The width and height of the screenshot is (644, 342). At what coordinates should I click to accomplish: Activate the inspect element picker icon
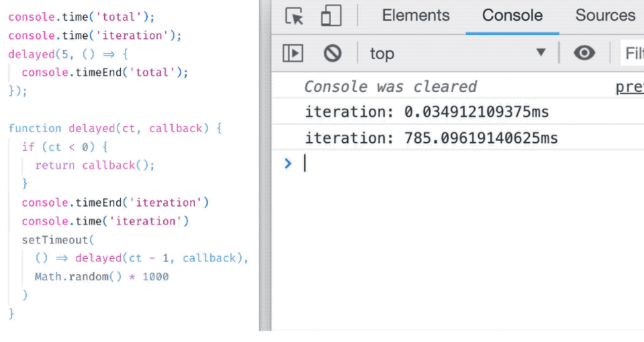pos(294,16)
